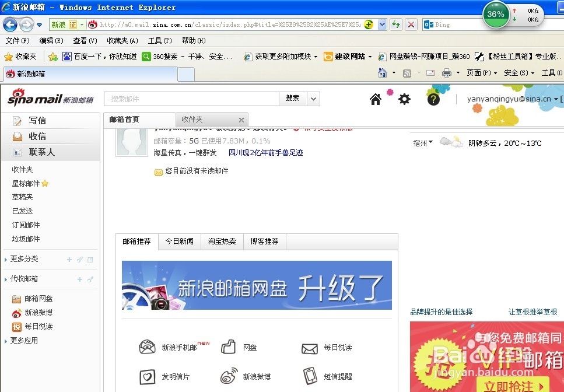Open the 宿州 city dropdown

431,142
